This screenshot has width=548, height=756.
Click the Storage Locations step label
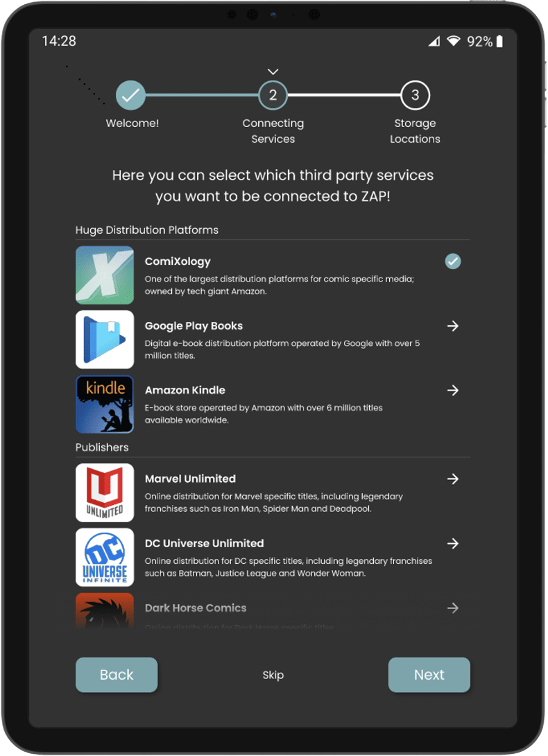415,131
